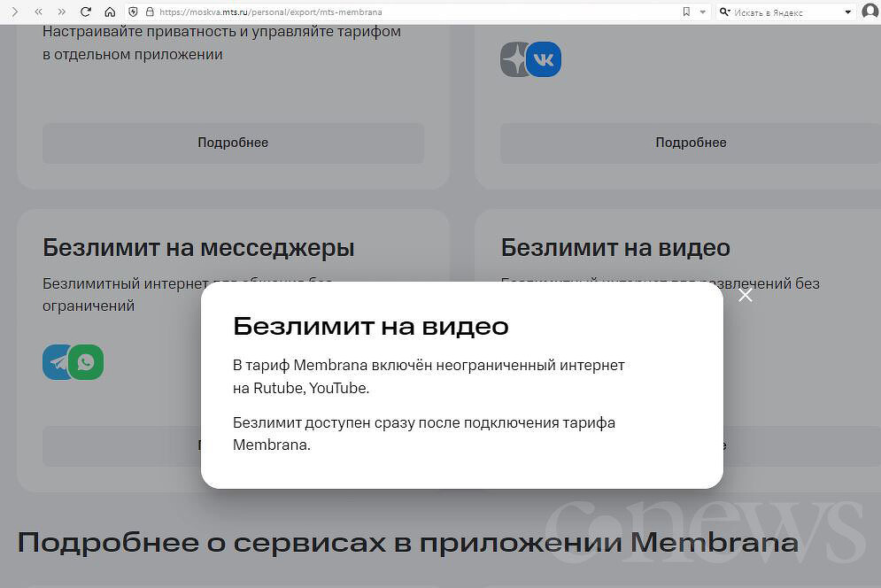Open the shield protection icon in address bar
The height and width of the screenshot is (588, 881).
tap(133, 12)
